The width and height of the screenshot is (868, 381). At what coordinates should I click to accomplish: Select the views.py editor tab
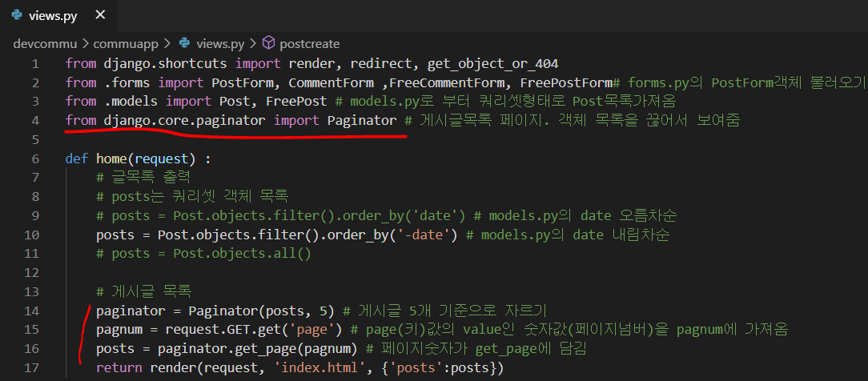58,15
